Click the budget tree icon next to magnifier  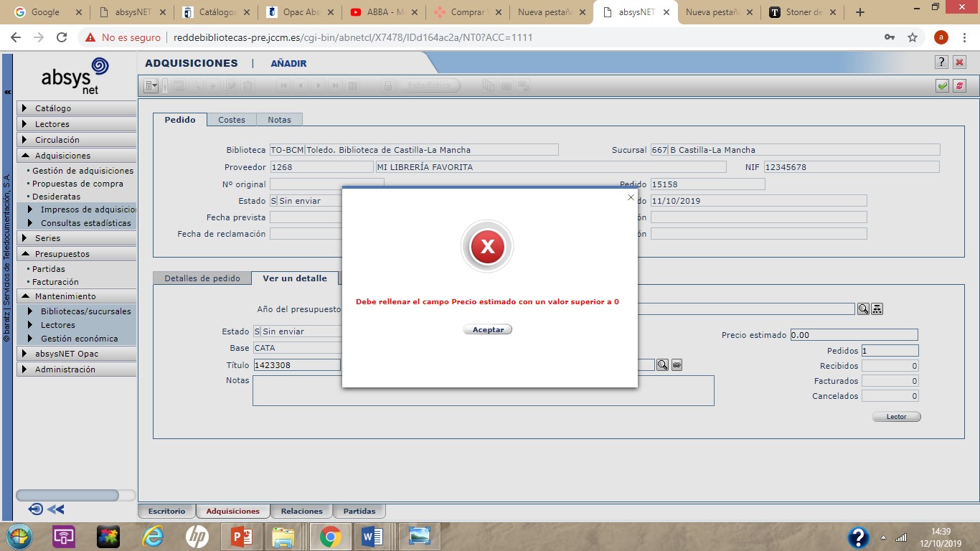pos(877,309)
